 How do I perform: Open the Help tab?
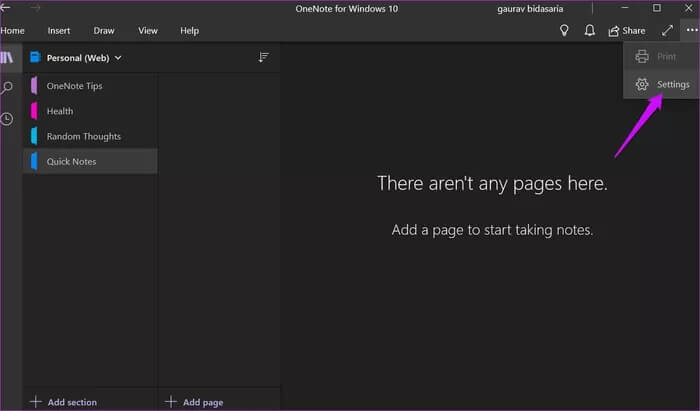pos(190,31)
